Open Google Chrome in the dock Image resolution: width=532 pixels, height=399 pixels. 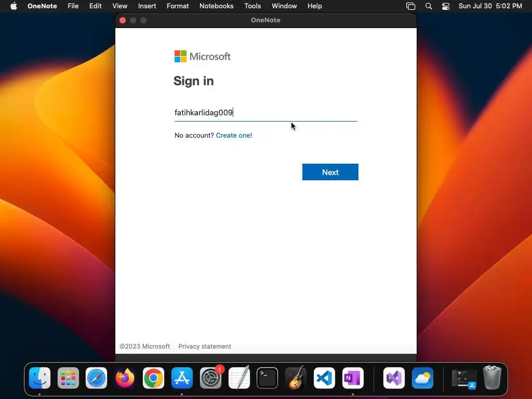(x=153, y=378)
